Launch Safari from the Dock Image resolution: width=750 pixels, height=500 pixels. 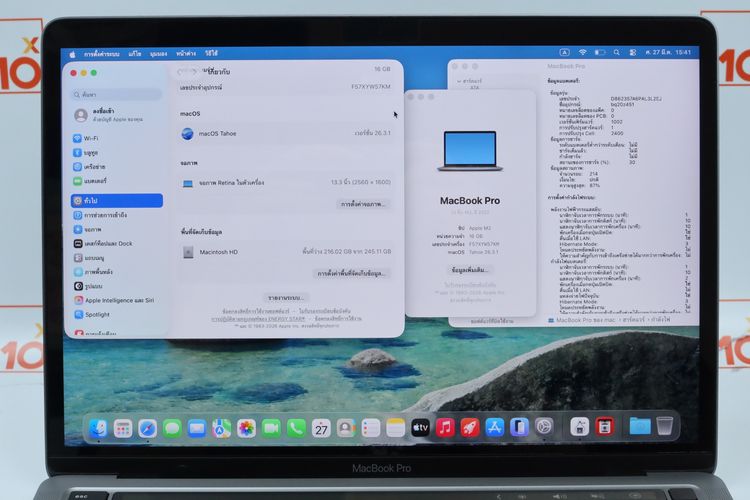click(147, 428)
